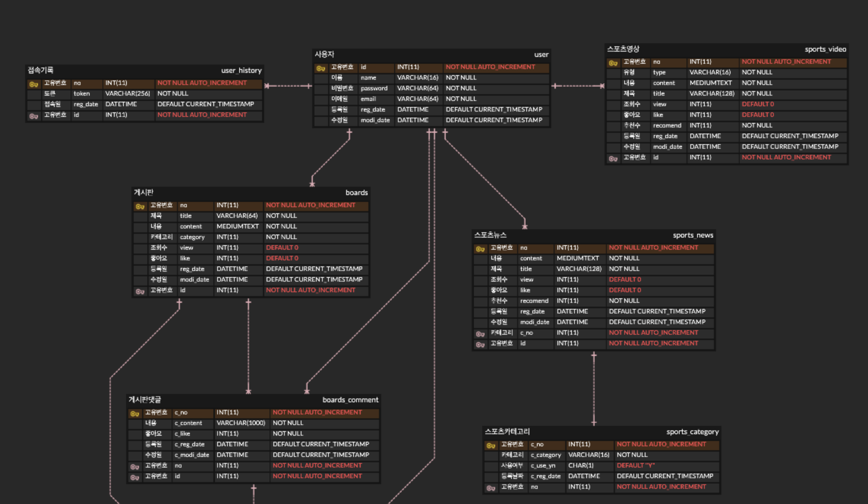Click the 사용자 table title
868x504 pixels.
(324, 54)
